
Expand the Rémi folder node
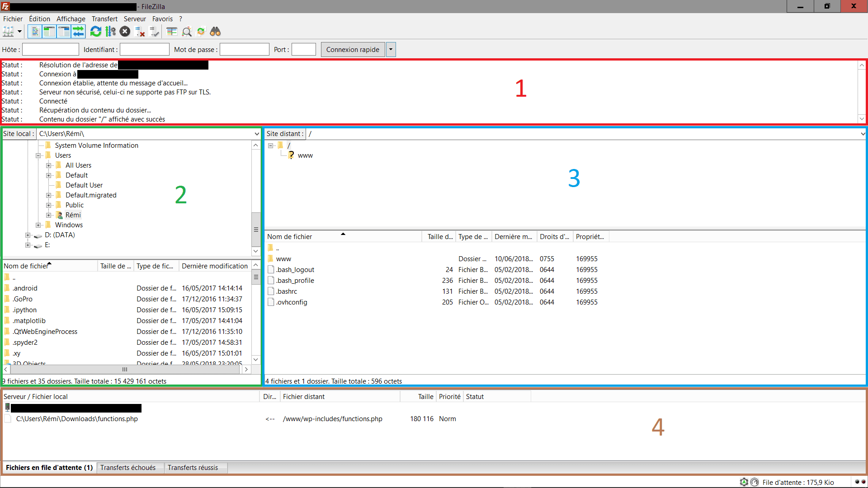(x=49, y=215)
